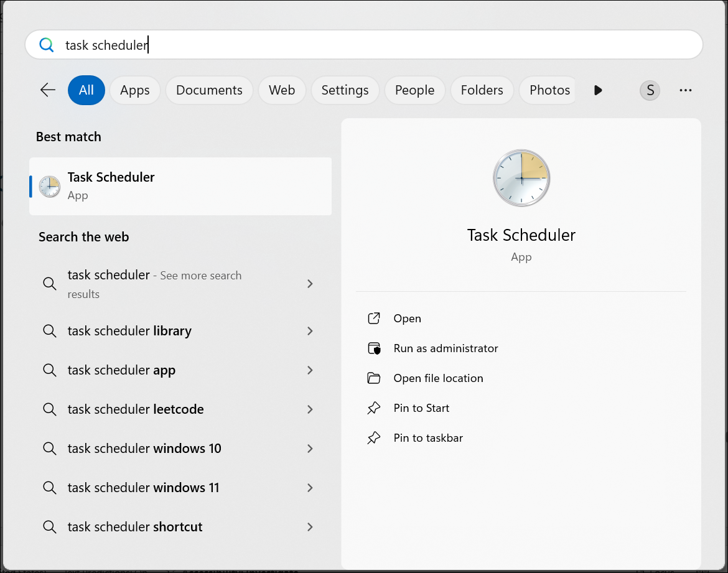Select the Task Scheduler best match result
The image size is (728, 573).
pyautogui.click(x=180, y=186)
